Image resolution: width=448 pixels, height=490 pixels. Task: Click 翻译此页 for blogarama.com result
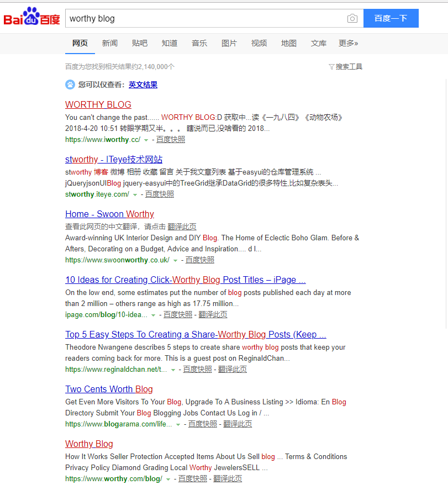238,424
